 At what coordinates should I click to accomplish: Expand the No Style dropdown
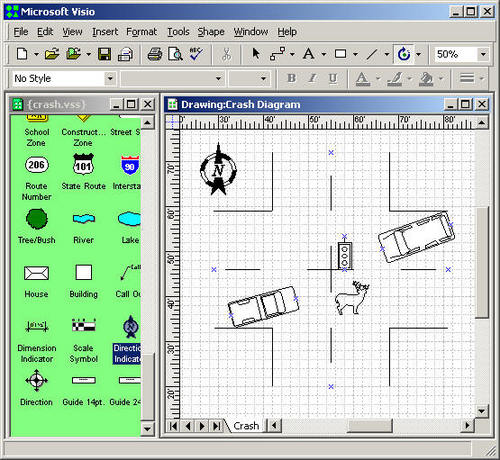pos(110,79)
